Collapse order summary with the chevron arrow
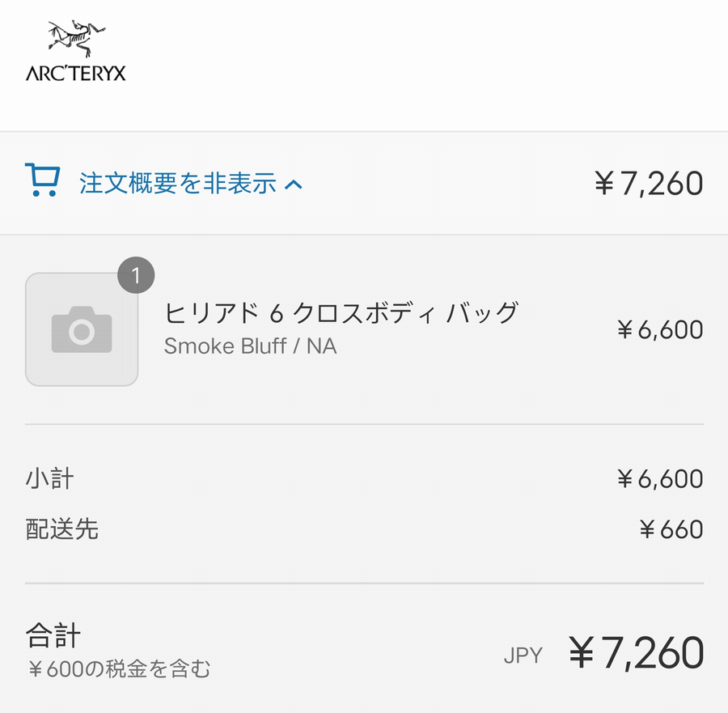 [x=294, y=185]
